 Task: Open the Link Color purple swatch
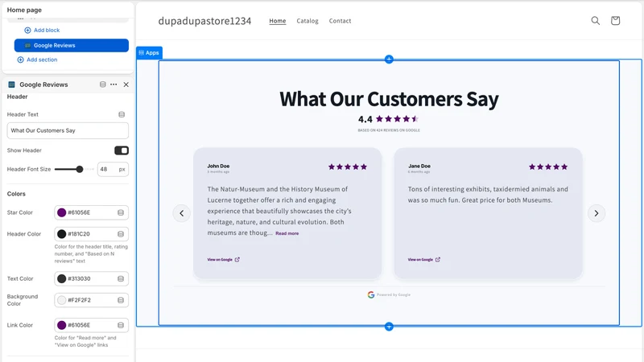(x=62, y=325)
